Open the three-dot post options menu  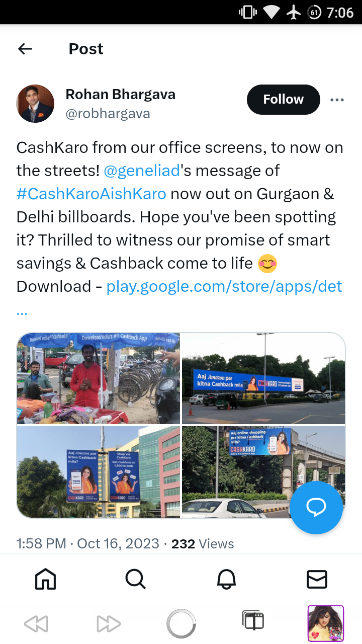click(337, 100)
